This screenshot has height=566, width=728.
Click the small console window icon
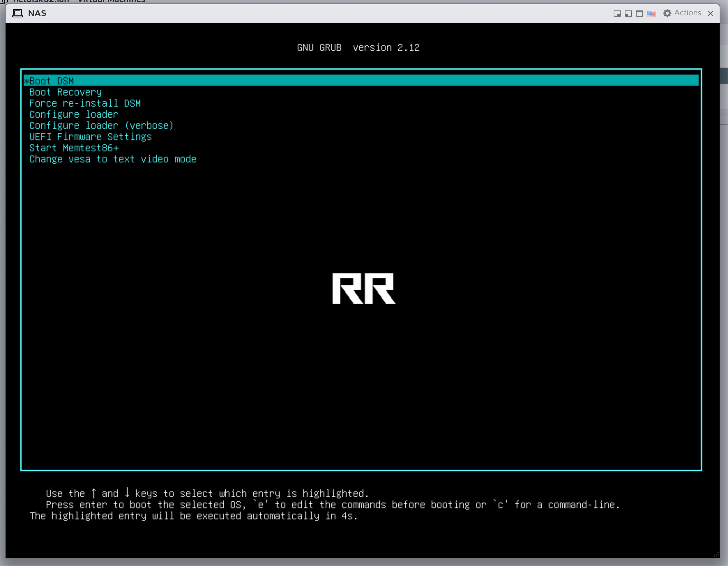pyautogui.click(x=617, y=14)
